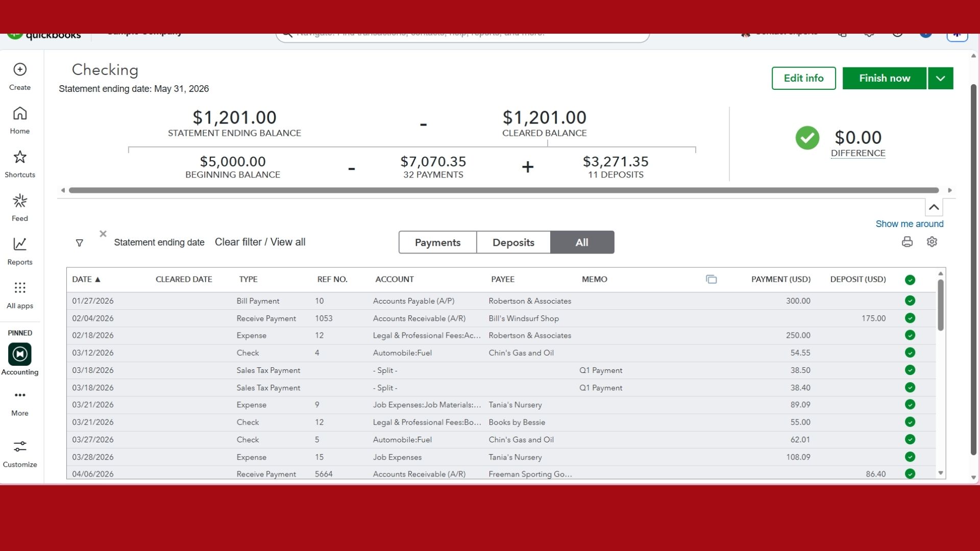Open All apps grid icon
Viewport: 980px width, 551px height.
(x=20, y=288)
